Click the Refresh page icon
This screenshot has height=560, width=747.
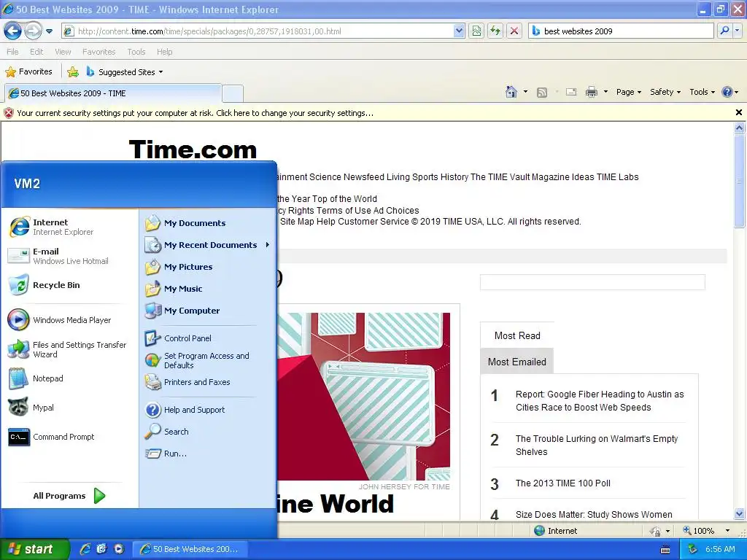point(495,31)
